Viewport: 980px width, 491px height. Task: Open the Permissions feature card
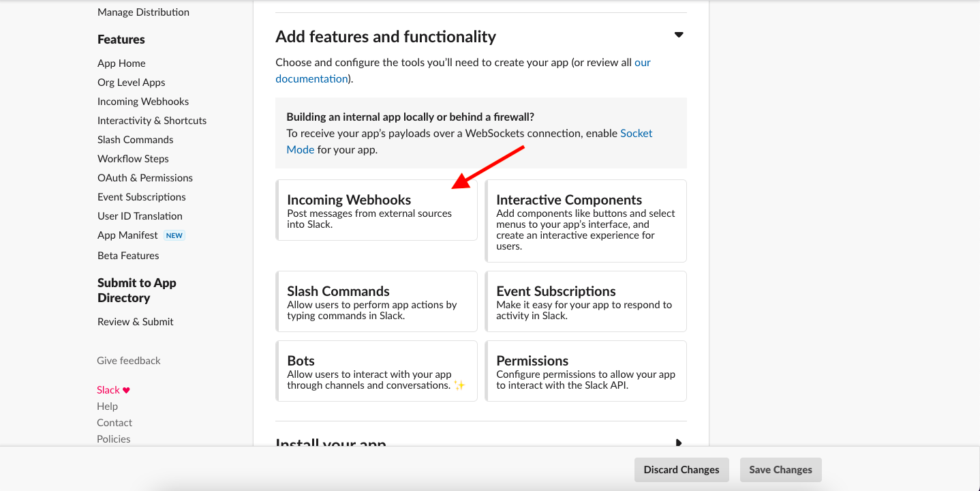(x=585, y=371)
